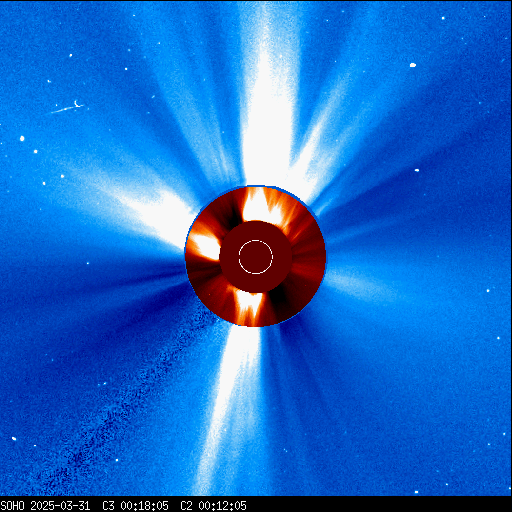Click the C3 00:18:05 timestamp
The width and height of the screenshot is (512, 512).
point(135,506)
